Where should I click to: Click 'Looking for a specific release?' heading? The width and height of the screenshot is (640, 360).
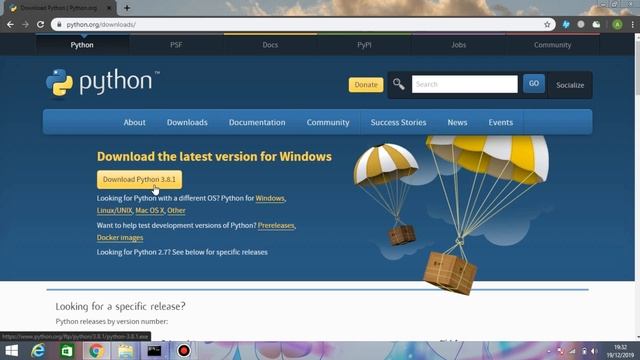[x=120, y=306]
